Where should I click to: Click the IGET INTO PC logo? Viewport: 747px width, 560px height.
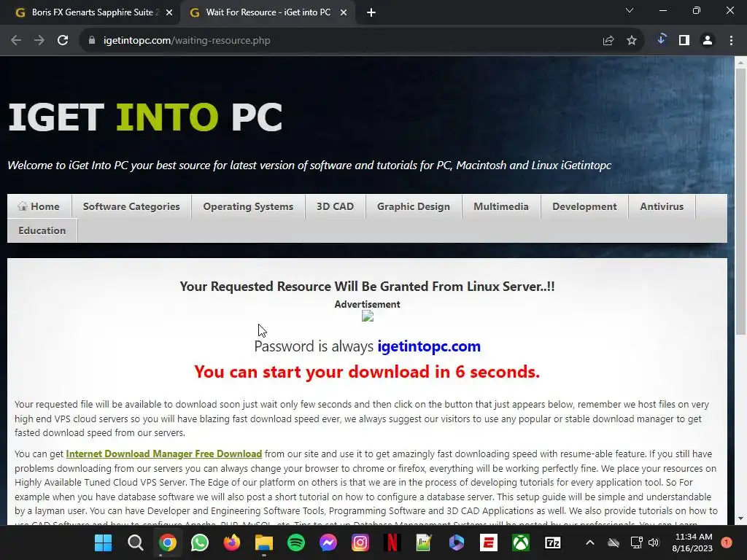point(145,117)
